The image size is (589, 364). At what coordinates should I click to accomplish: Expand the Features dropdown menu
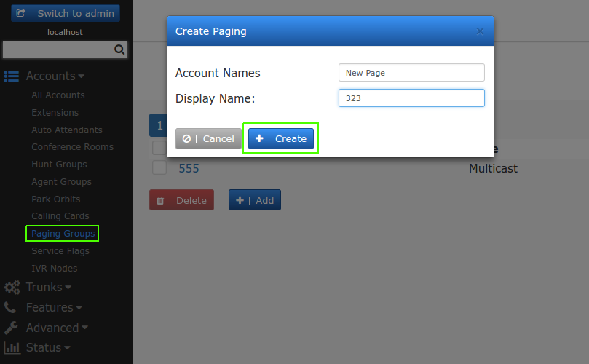[54, 308]
